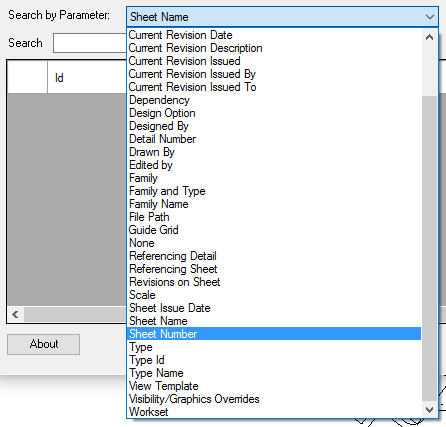The image size is (446, 427).
Task: Click into the Search text field
Action: (x=90, y=43)
